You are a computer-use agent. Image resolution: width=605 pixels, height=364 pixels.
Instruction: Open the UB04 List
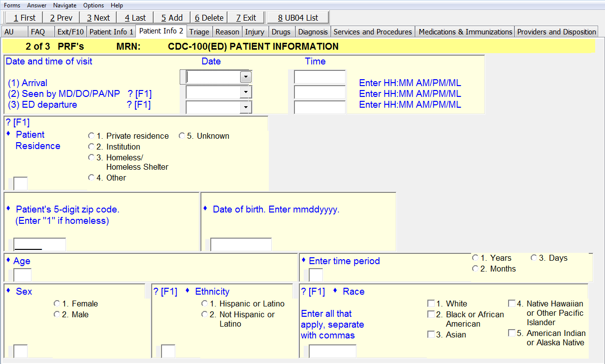[298, 18]
